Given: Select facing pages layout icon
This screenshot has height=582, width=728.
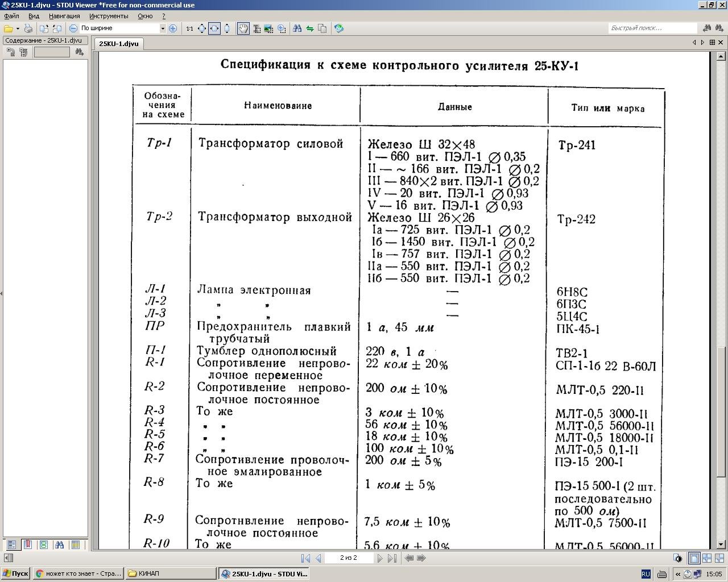Looking at the screenshot, I should [x=707, y=558].
